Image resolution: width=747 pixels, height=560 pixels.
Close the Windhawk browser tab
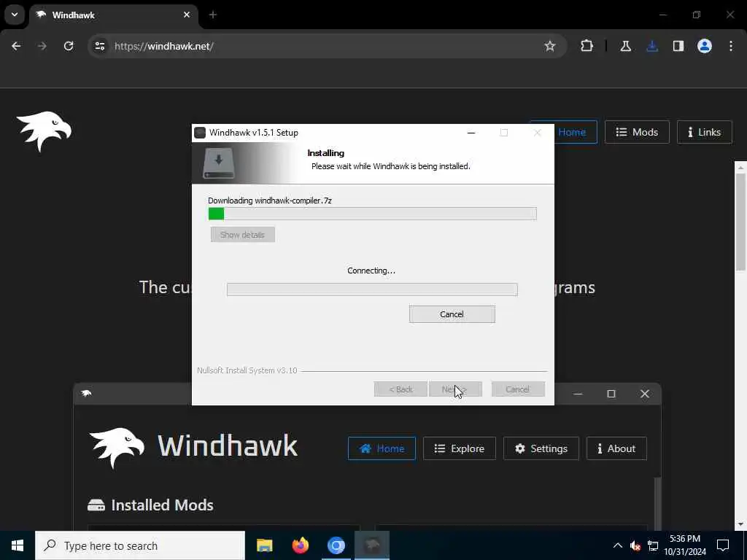tap(187, 15)
